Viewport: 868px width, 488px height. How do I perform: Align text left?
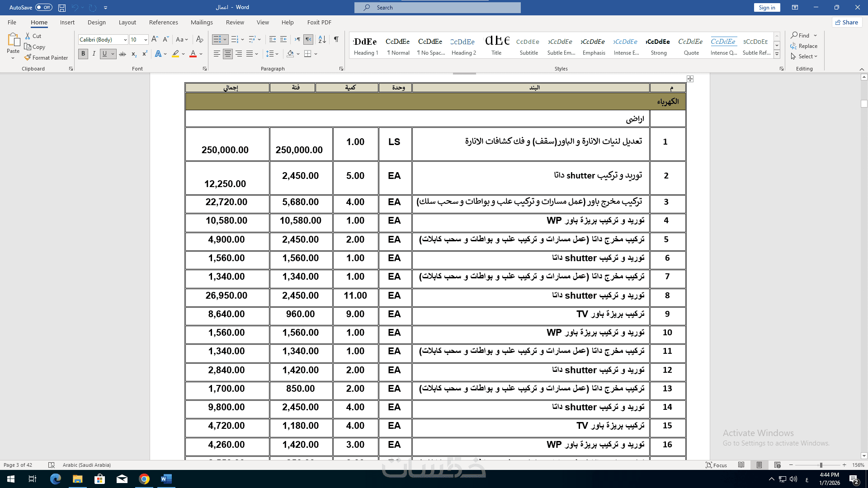[217, 54]
